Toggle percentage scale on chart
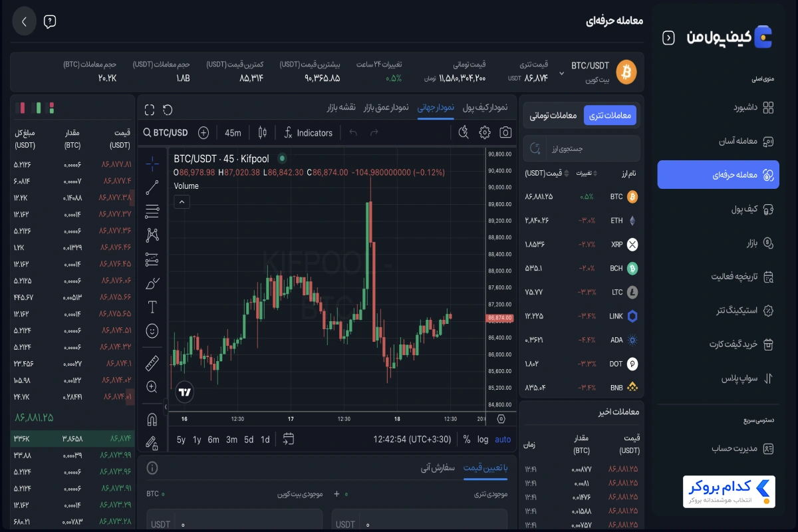The image size is (798, 532). pyautogui.click(x=467, y=440)
